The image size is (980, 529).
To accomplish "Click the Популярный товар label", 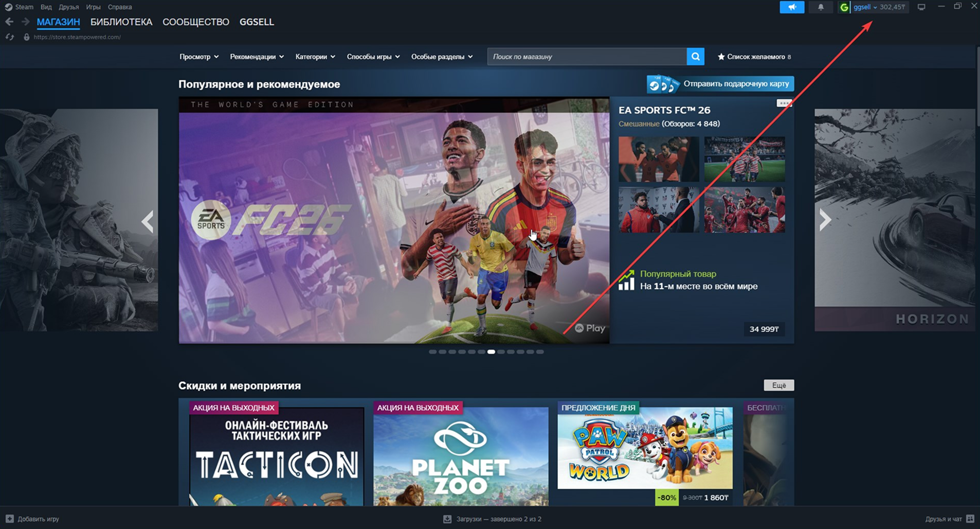I will (678, 274).
